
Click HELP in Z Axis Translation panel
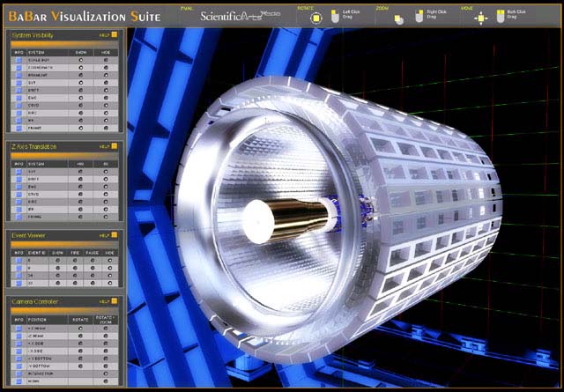(108, 146)
